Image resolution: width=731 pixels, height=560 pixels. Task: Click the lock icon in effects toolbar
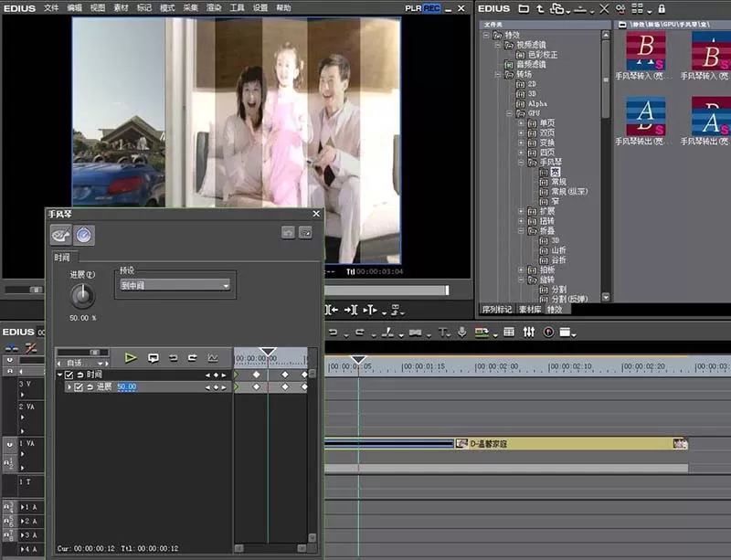(662, 9)
